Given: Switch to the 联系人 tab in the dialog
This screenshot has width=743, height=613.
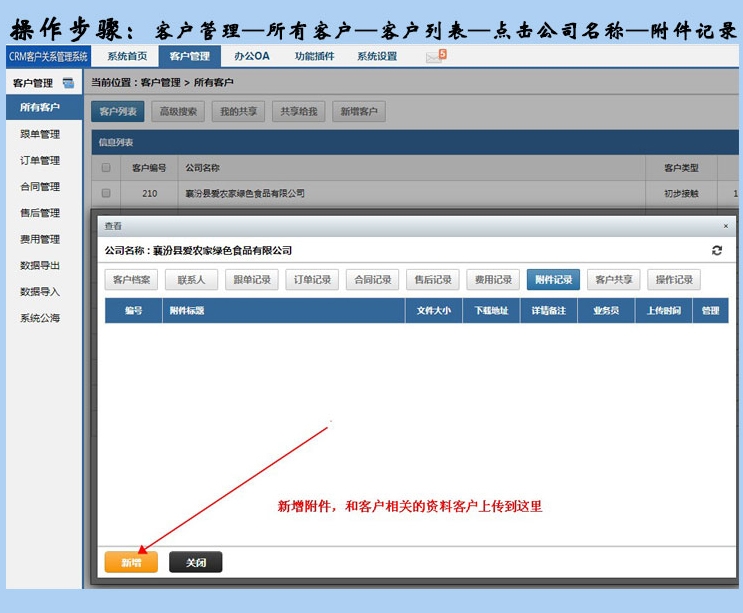Looking at the screenshot, I should point(191,280).
